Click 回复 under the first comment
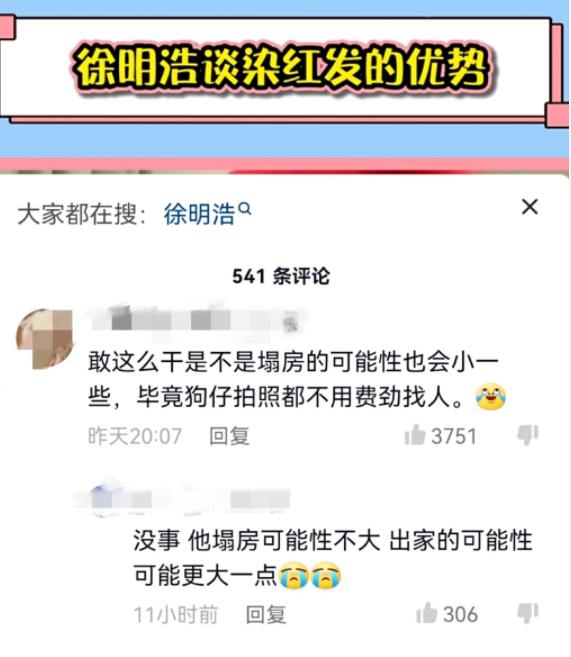Viewport: 571px width, 657px height. coord(229,436)
